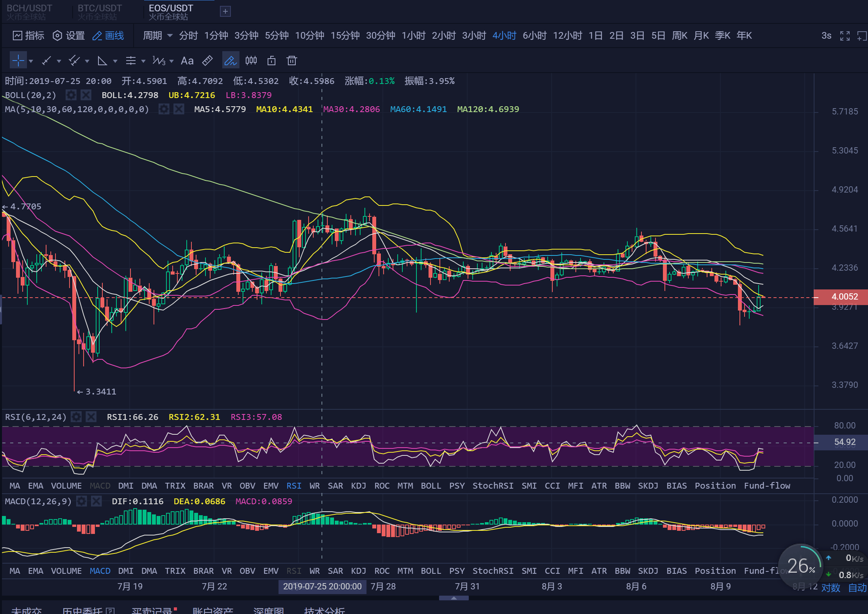The height and width of the screenshot is (614, 868).
Task: Click the trash icon to delete drawings
Action: (x=291, y=61)
